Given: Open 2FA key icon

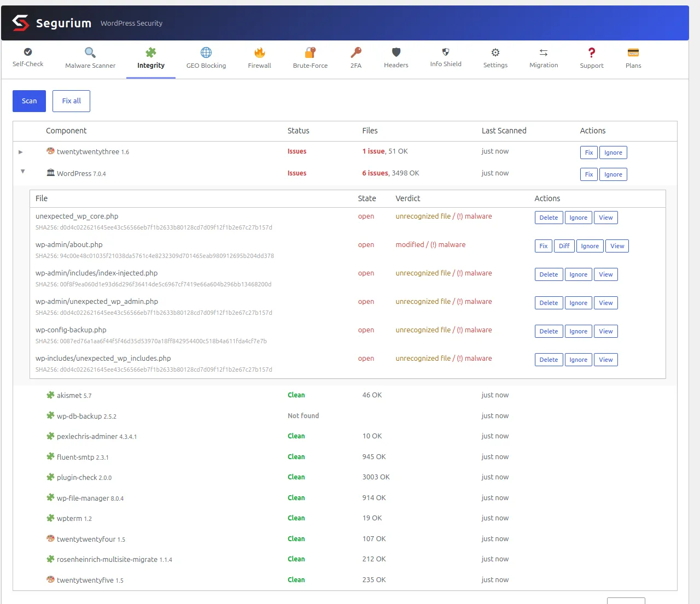Looking at the screenshot, I should click(356, 52).
